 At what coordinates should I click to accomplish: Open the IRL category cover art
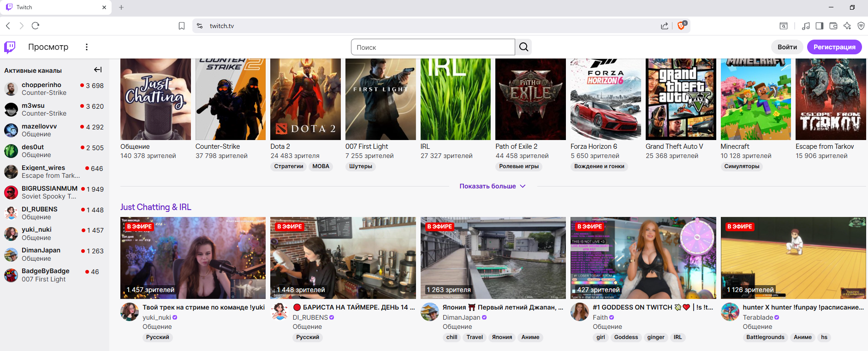[456, 99]
